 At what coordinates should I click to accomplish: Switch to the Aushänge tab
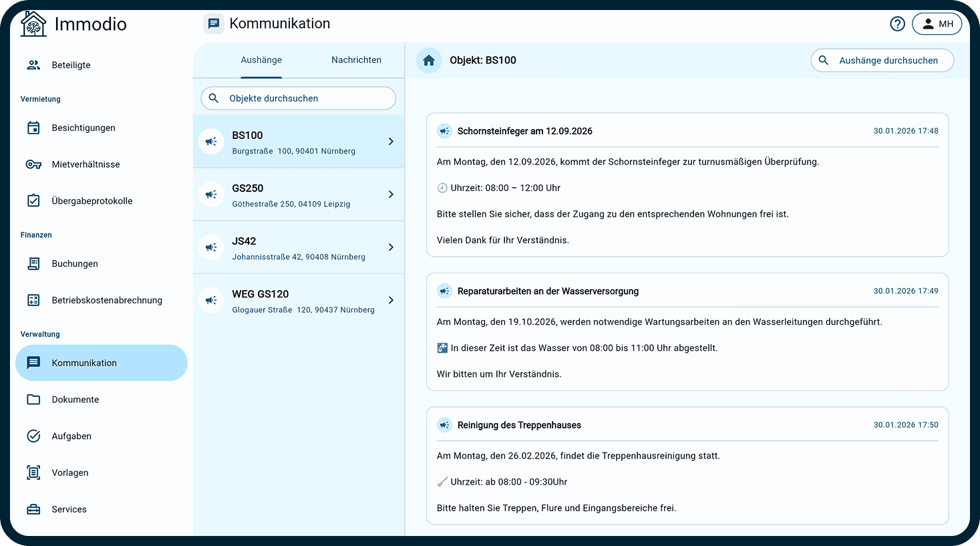(x=261, y=60)
